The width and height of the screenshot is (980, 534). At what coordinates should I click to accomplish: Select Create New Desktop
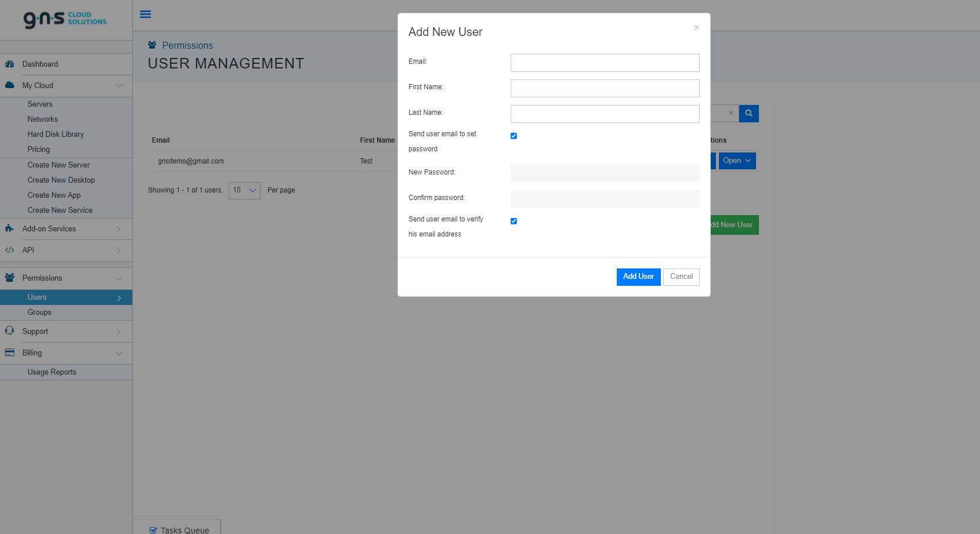[x=61, y=180]
